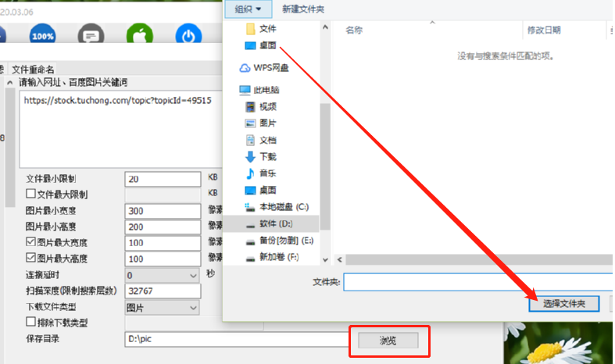Click 新建文件夹 in dialog toolbar
The width and height of the screenshot is (615, 364).
303,9
